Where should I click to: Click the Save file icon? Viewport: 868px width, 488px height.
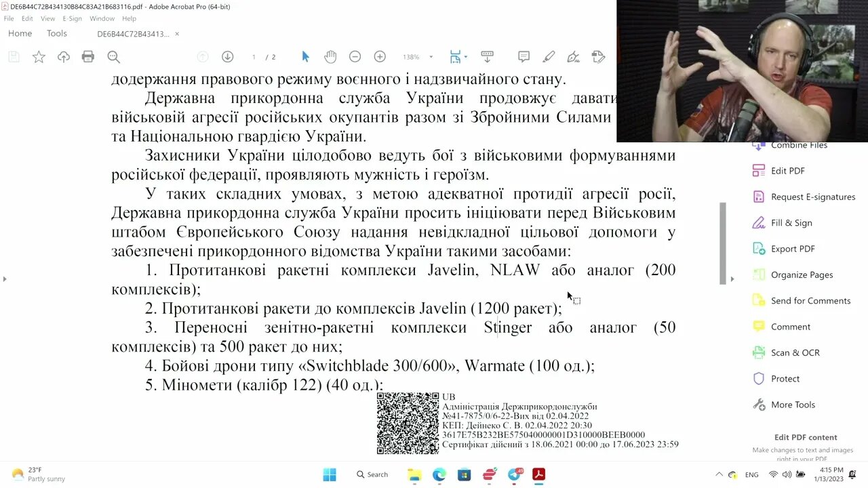(x=14, y=57)
